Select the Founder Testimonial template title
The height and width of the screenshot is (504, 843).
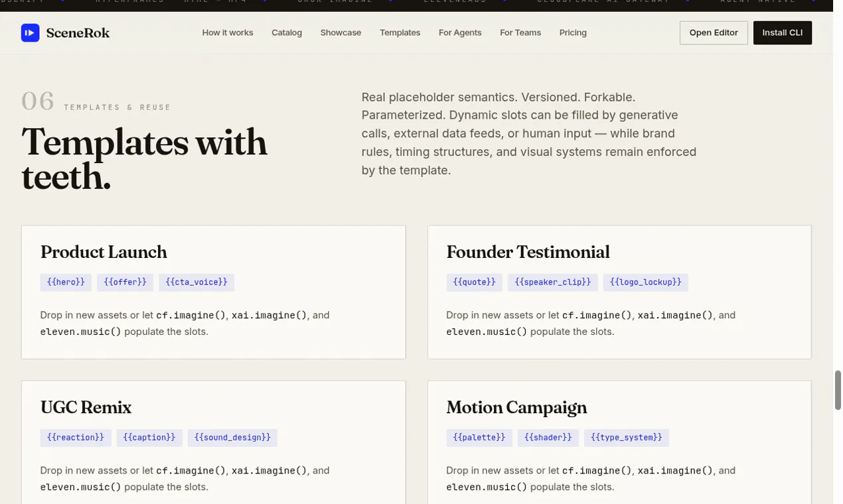[x=528, y=252]
